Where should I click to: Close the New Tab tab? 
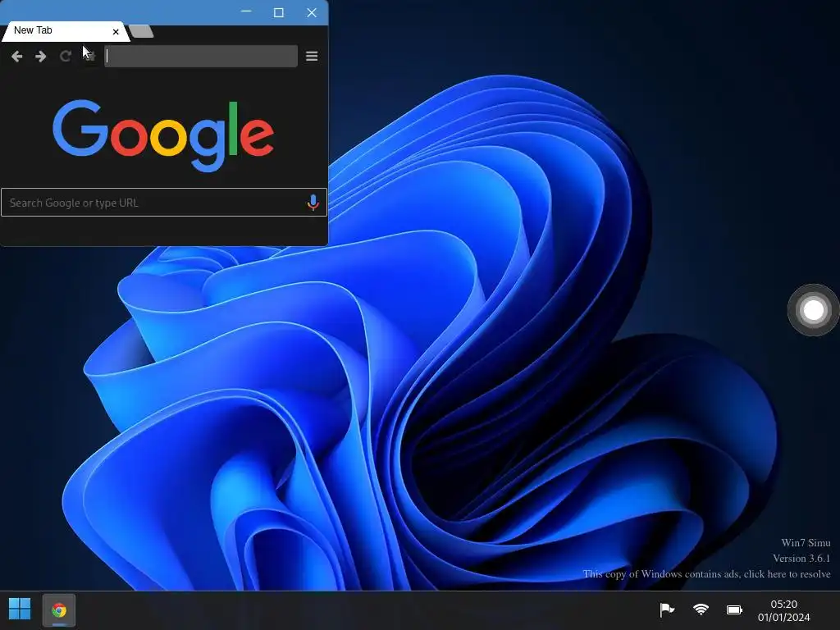pos(116,32)
